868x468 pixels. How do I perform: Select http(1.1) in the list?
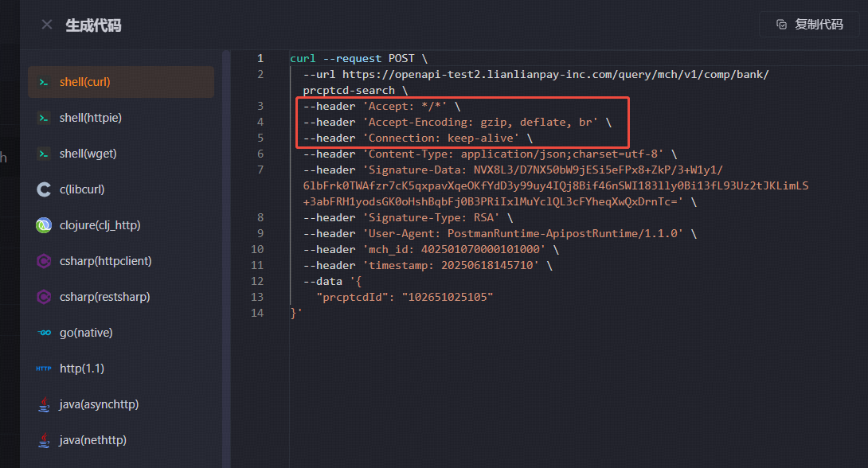(121, 369)
